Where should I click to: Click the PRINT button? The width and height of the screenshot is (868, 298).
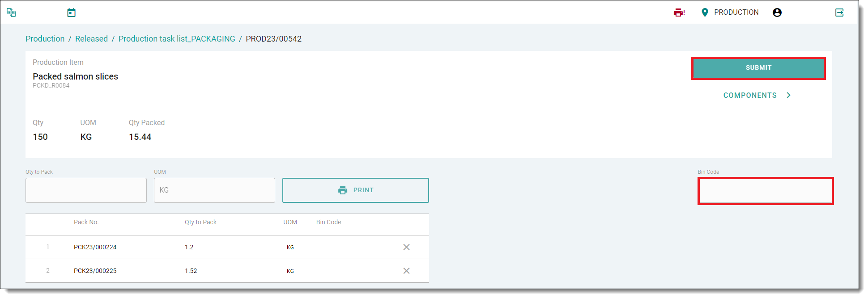(x=355, y=190)
